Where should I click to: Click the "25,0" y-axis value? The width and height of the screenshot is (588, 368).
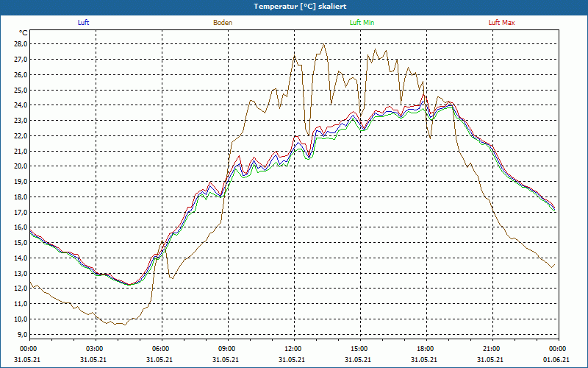pyautogui.click(x=21, y=90)
